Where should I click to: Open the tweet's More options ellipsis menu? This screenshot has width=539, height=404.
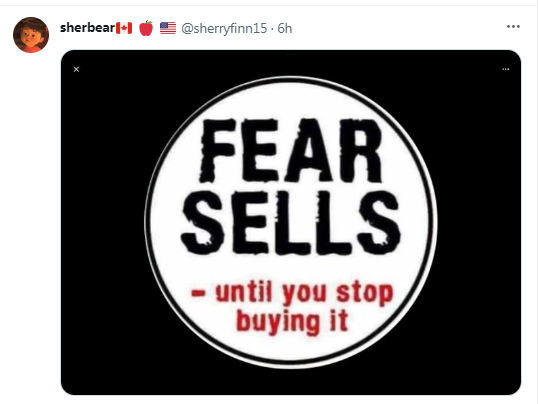tap(513, 26)
